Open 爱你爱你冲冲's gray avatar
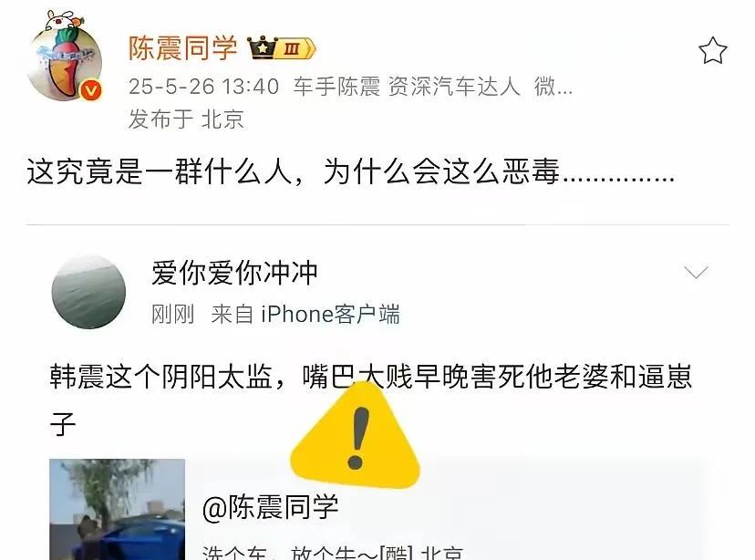 [x=88, y=292]
